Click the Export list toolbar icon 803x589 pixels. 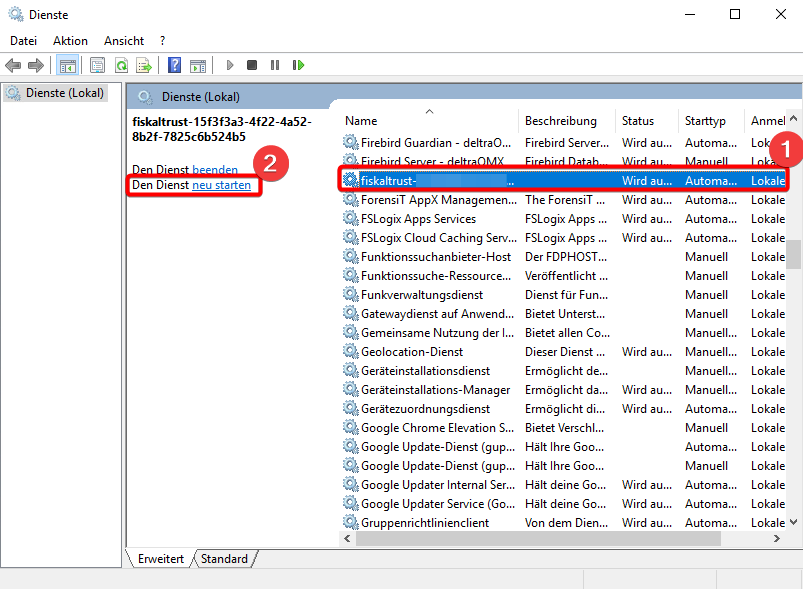144,65
